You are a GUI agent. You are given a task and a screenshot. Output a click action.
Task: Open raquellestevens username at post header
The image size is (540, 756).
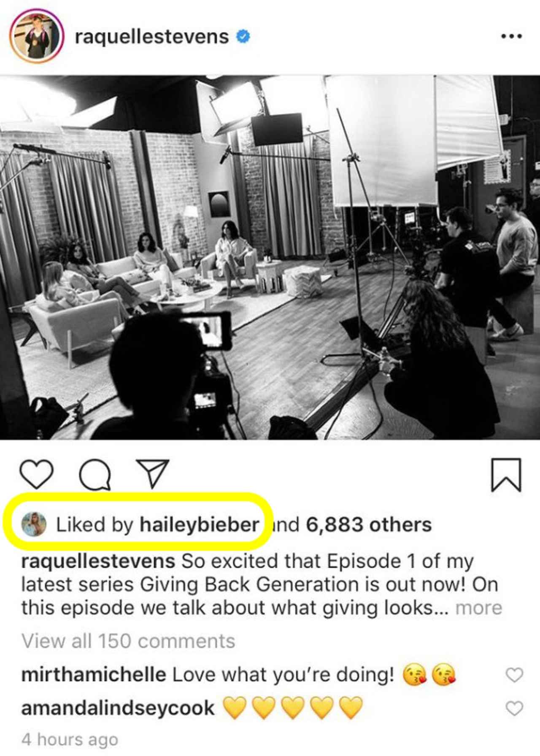152,37
